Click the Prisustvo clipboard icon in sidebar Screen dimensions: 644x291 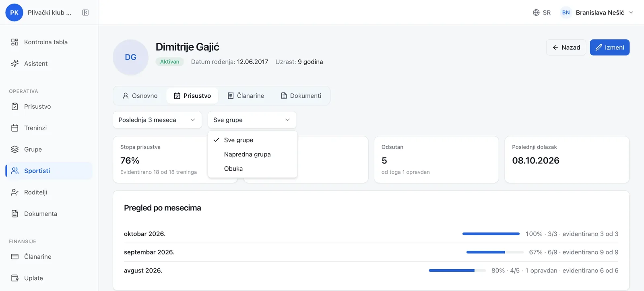[15, 106]
